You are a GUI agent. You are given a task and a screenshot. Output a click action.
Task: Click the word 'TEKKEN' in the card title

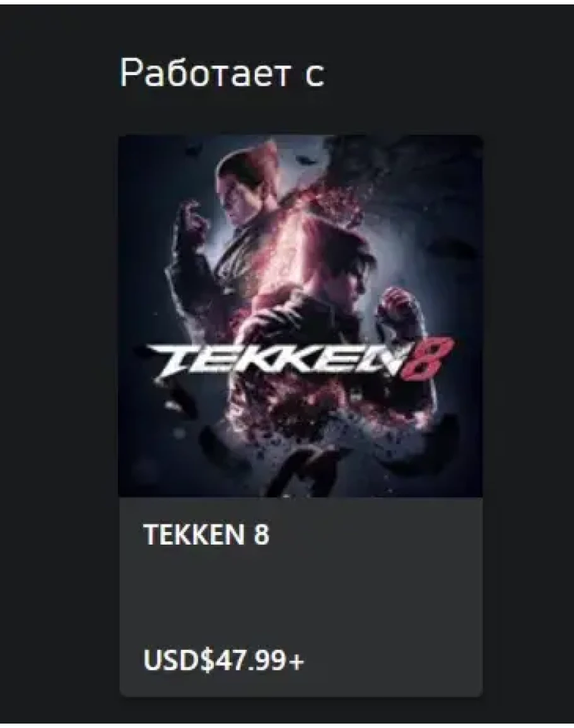pos(194,534)
